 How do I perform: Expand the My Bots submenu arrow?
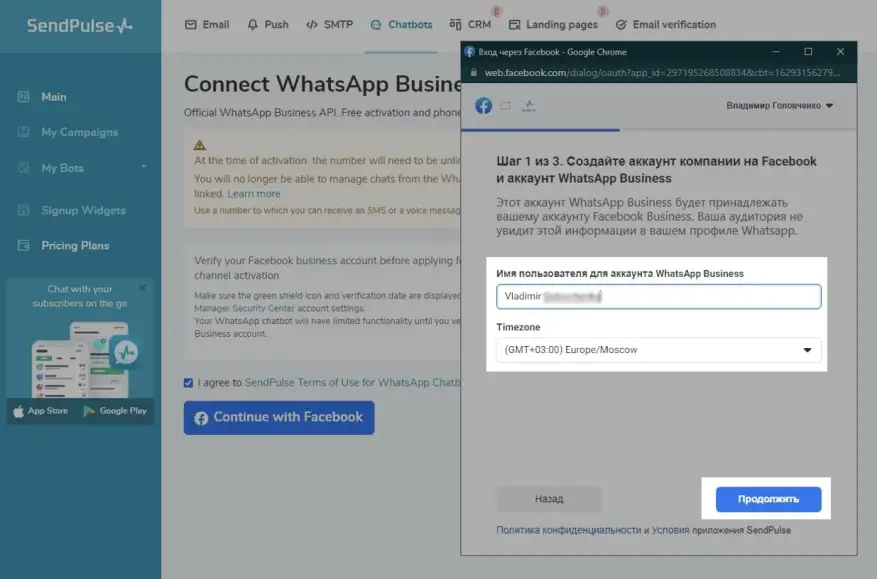[144, 167]
